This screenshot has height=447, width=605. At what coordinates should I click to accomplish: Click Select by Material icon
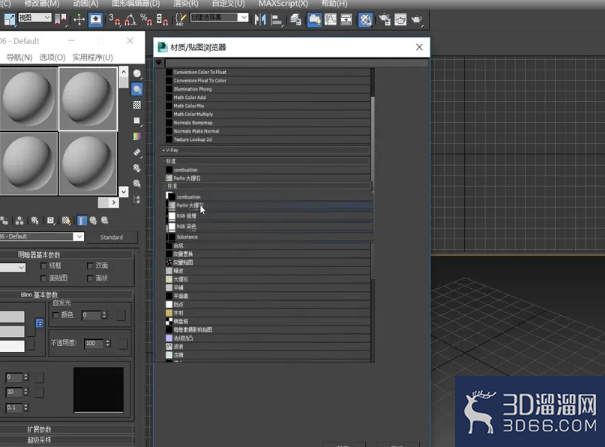coord(137,184)
